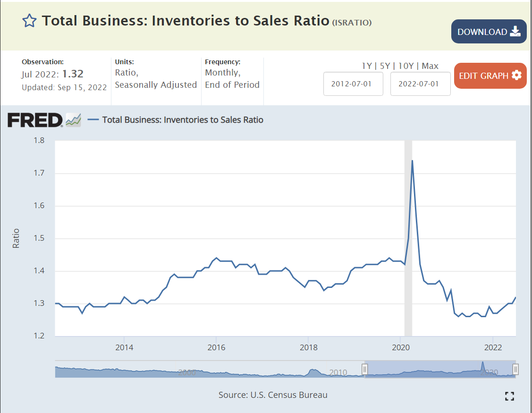
Task: Click the DOWNLOAD button
Action: 489,32
